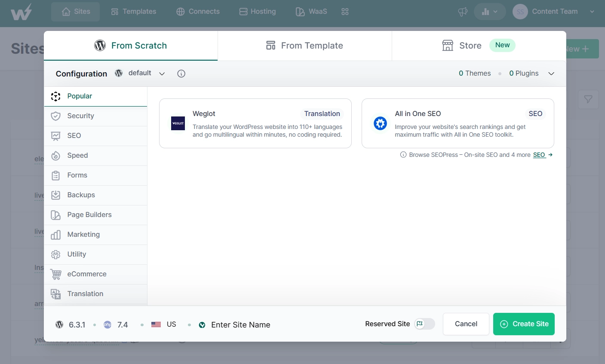Select the Marketing category
The width and height of the screenshot is (605, 364).
[95, 235]
